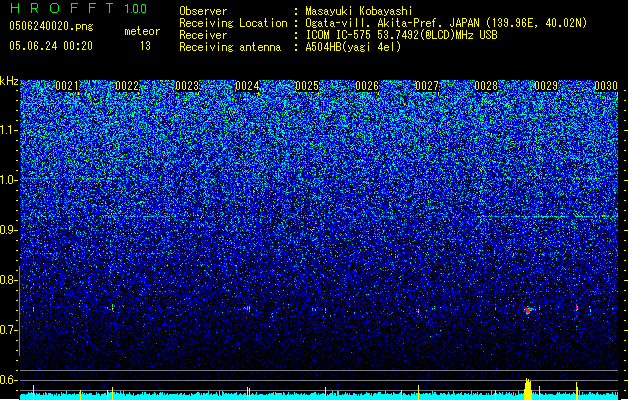Click the Receiver label
The height and width of the screenshot is (400, 629).
203,35
